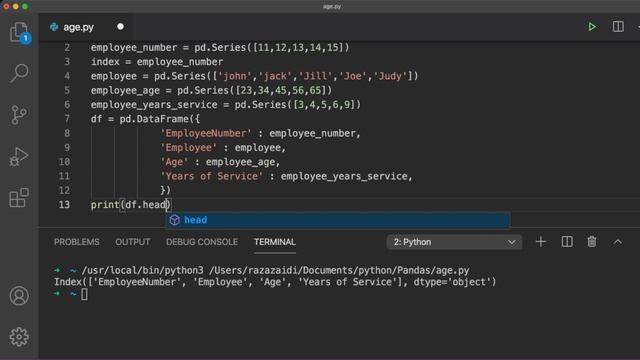Click the terminal prompt cursor input
The width and height of the screenshot is (640, 360).
pos(84,294)
